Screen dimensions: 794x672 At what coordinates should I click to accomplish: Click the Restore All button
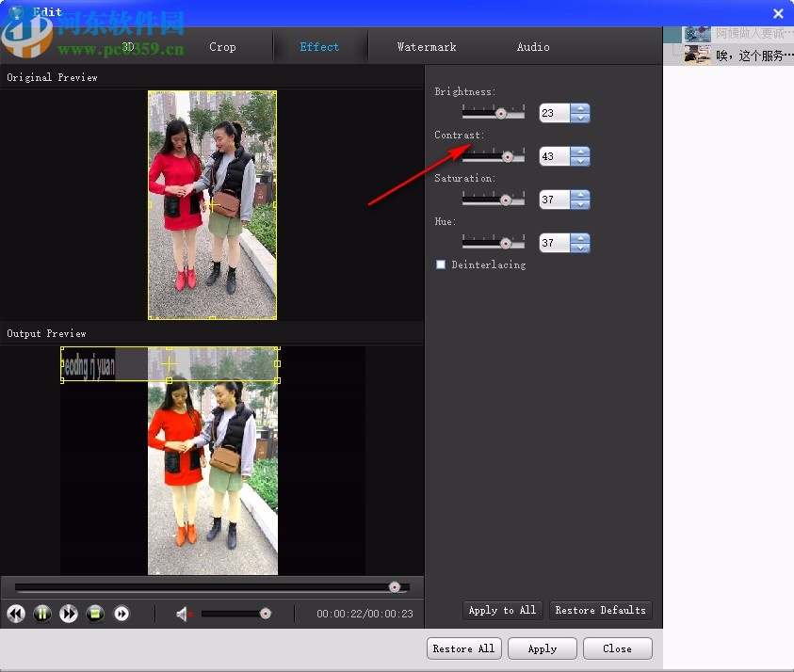tap(463, 648)
